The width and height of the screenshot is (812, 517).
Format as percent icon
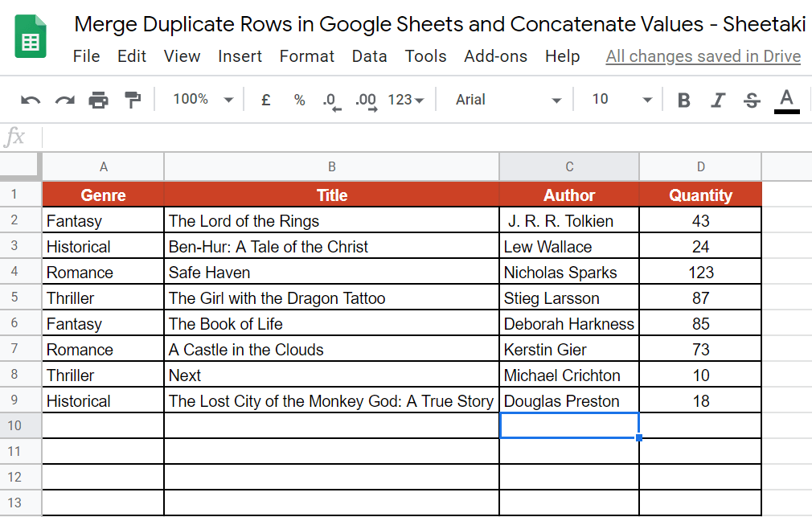click(x=299, y=100)
